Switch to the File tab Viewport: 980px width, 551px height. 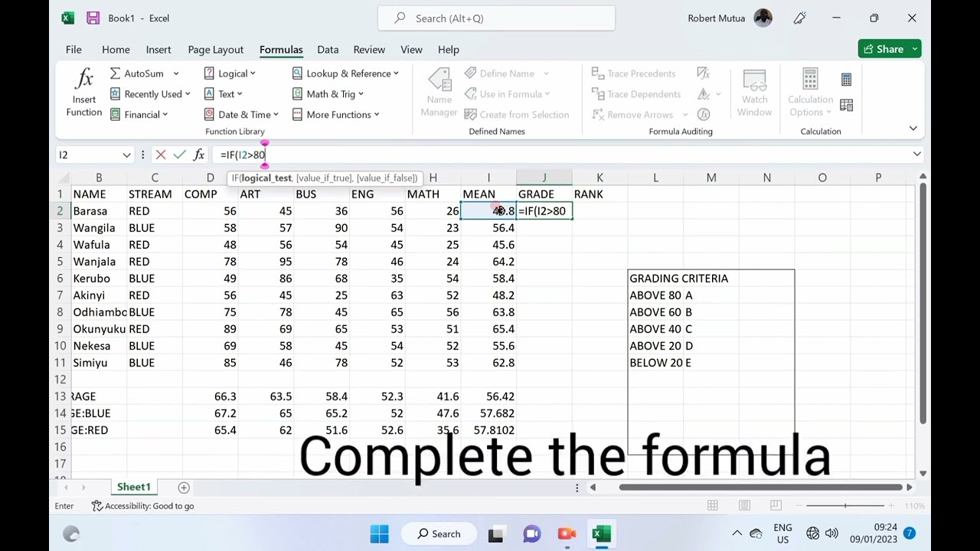click(x=73, y=50)
